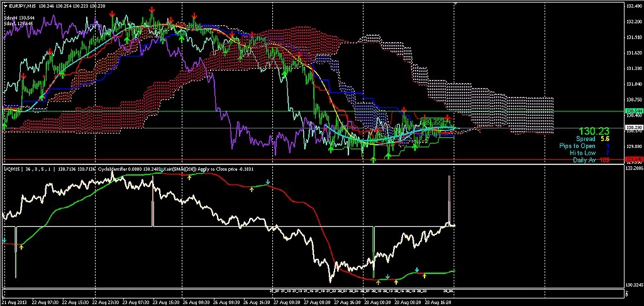Click the 27 Aug 08:30 time axis label
This screenshot has width=644, height=306.
[317, 302]
